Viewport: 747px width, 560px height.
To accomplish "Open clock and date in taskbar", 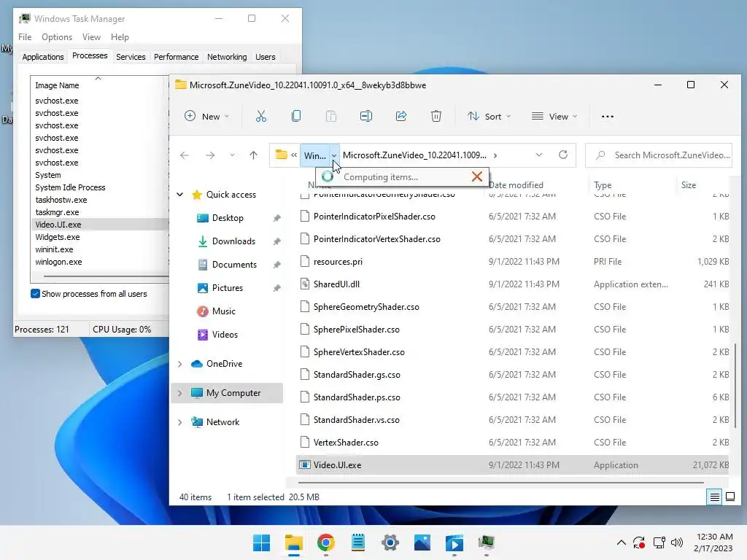I will (x=713, y=542).
